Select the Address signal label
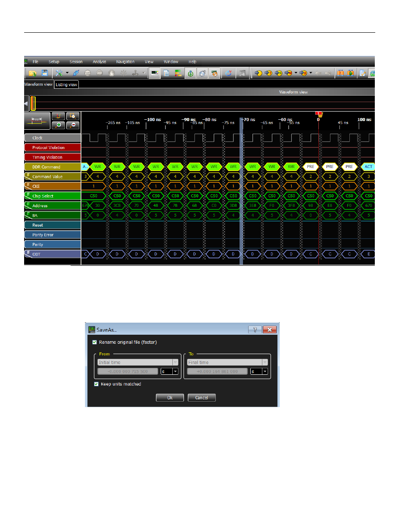 (53, 205)
